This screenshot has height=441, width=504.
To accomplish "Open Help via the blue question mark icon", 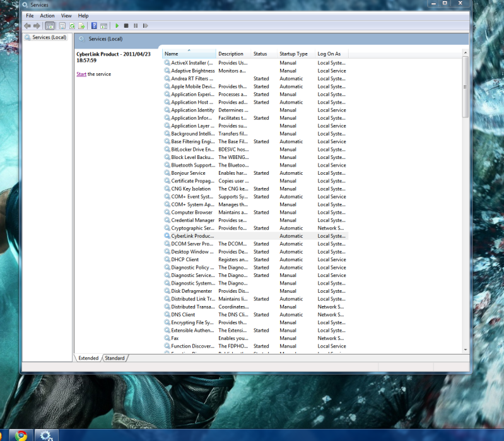I will click(x=94, y=26).
